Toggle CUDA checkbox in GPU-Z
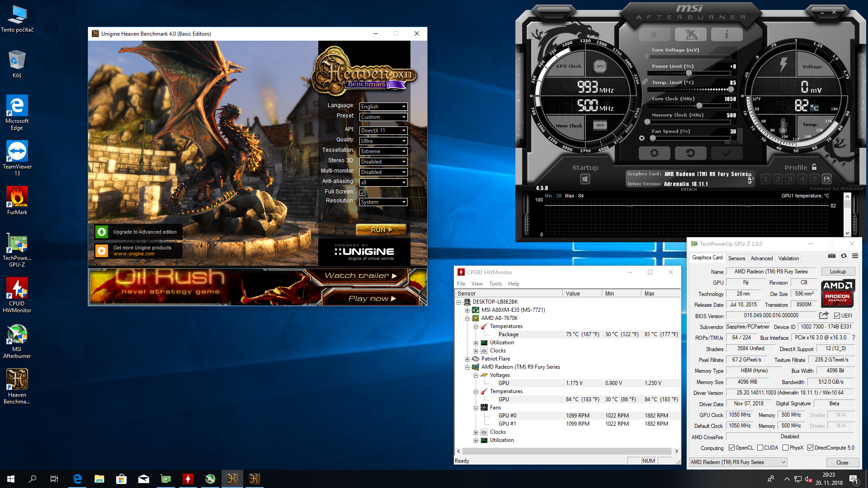 click(760, 448)
